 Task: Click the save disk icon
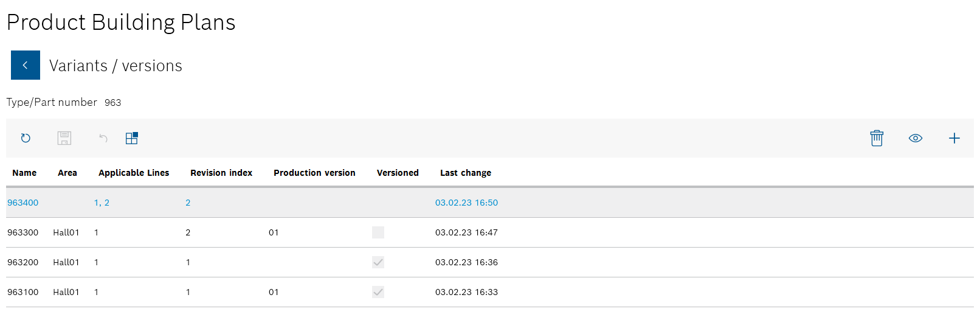point(64,138)
